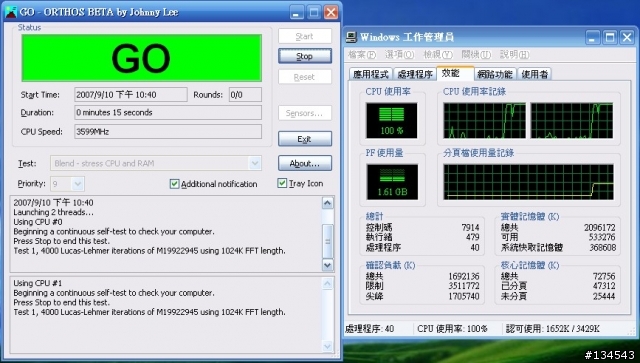
Task: Click the greyed Start button
Action: click(304, 36)
